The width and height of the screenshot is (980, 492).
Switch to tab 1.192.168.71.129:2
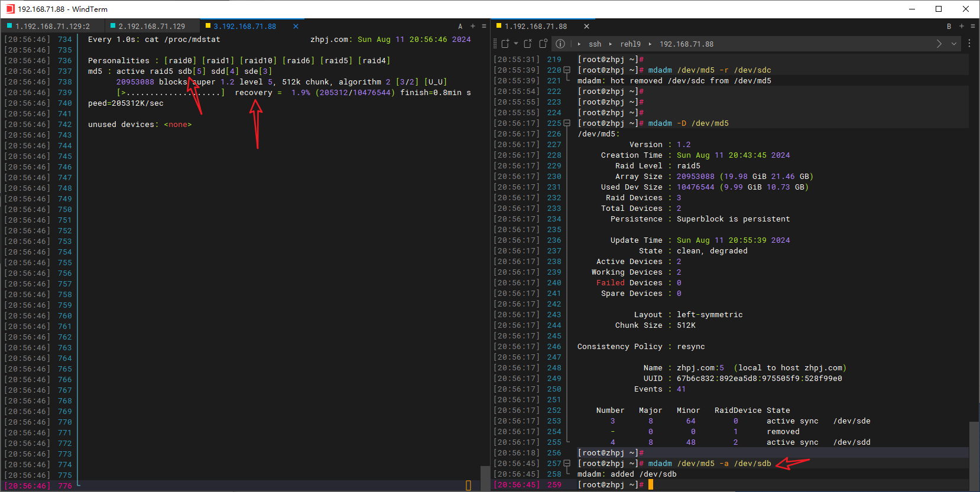point(53,27)
